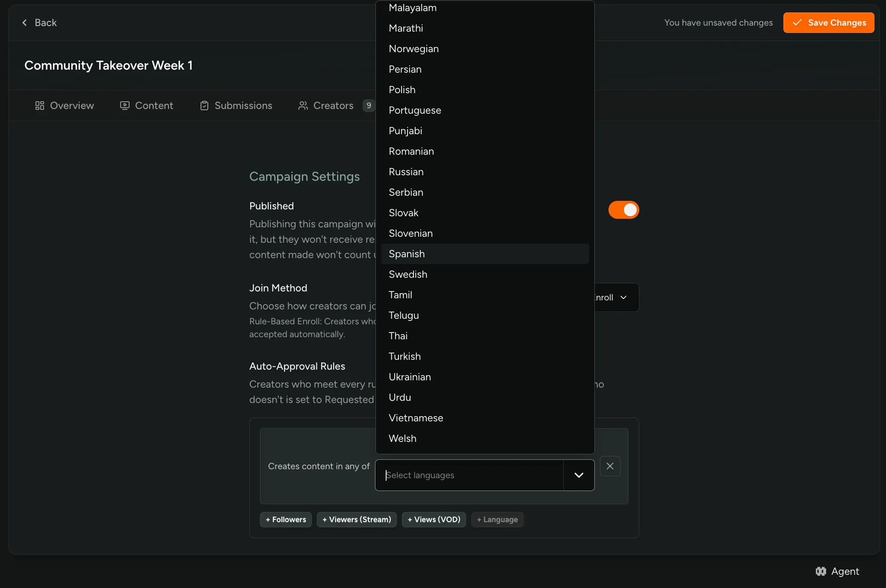Click the Submissions clipboard icon
886x588 pixels.
(204, 106)
